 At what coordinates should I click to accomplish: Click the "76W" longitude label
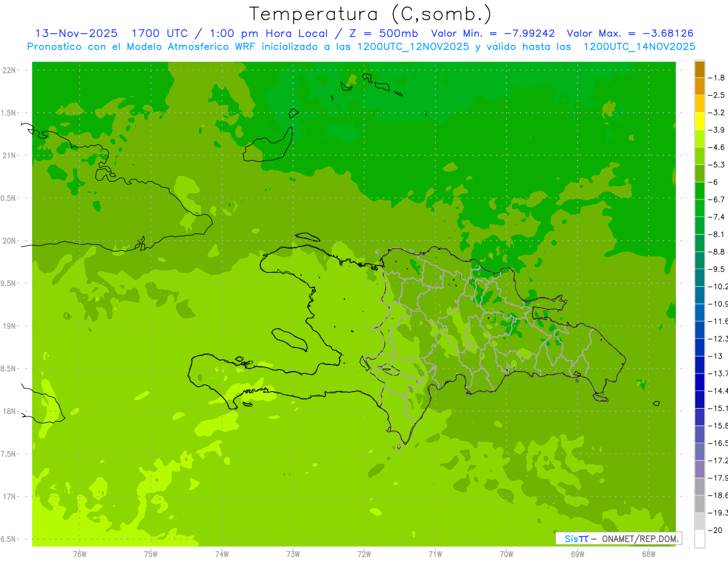point(79,554)
